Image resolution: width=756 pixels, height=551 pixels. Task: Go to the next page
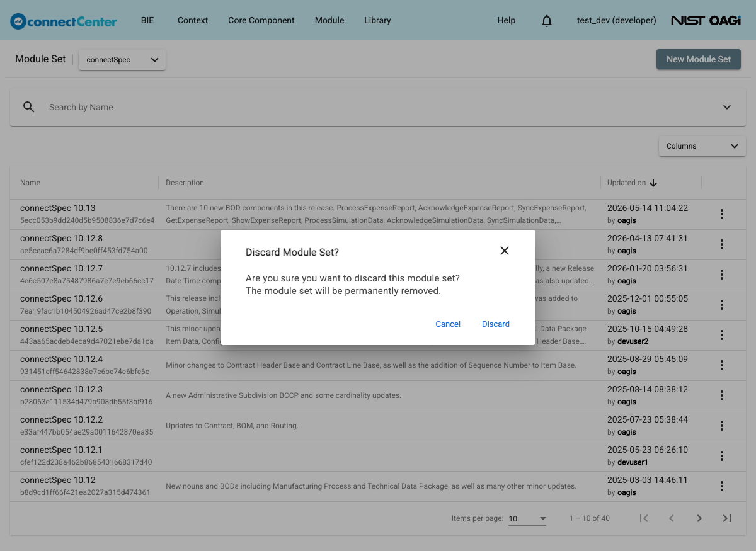(699, 518)
